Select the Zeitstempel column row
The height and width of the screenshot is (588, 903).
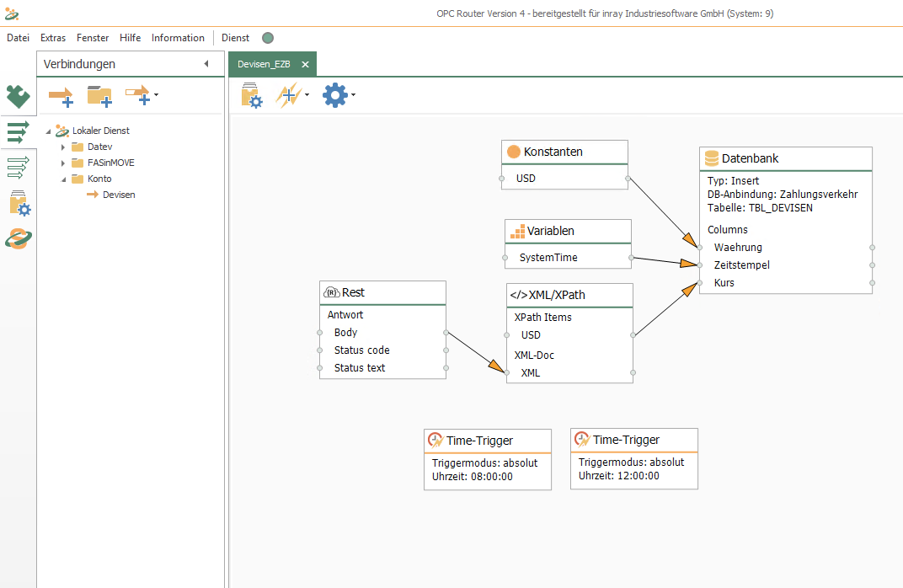[x=786, y=265]
